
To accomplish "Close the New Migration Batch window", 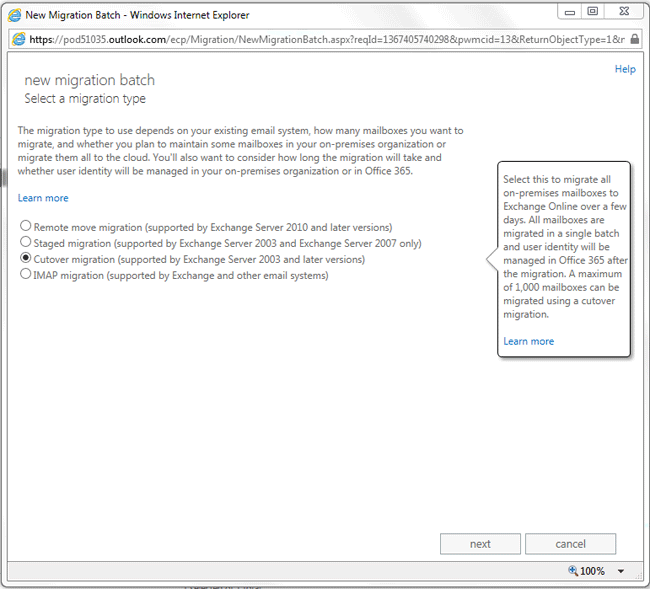I will click(624, 12).
